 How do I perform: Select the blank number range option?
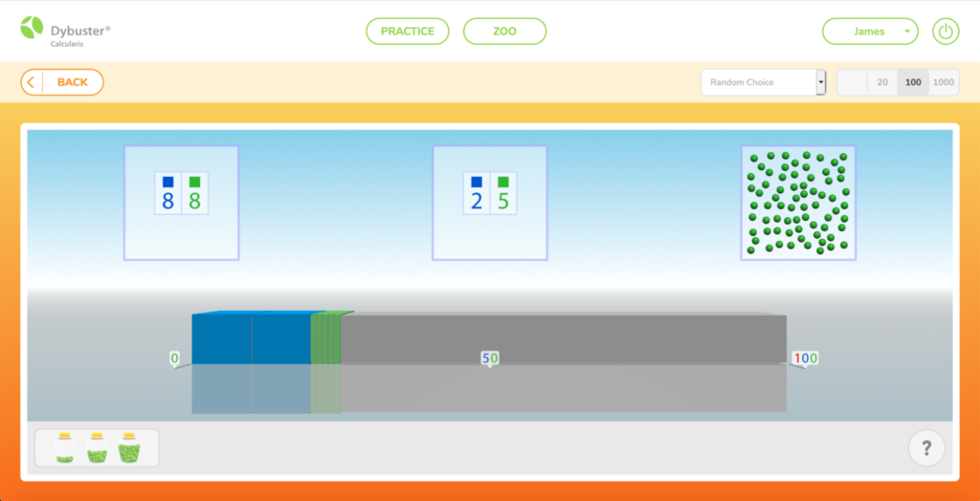852,82
